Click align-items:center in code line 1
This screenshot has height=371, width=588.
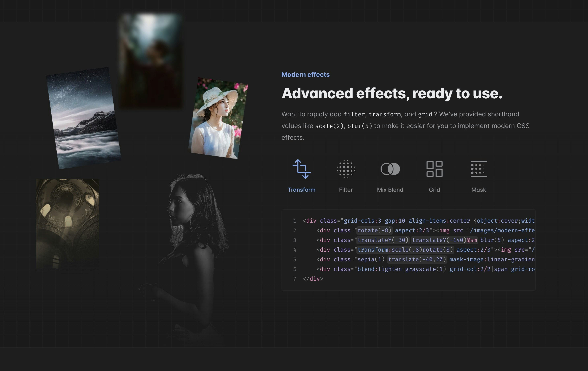pos(439,221)
